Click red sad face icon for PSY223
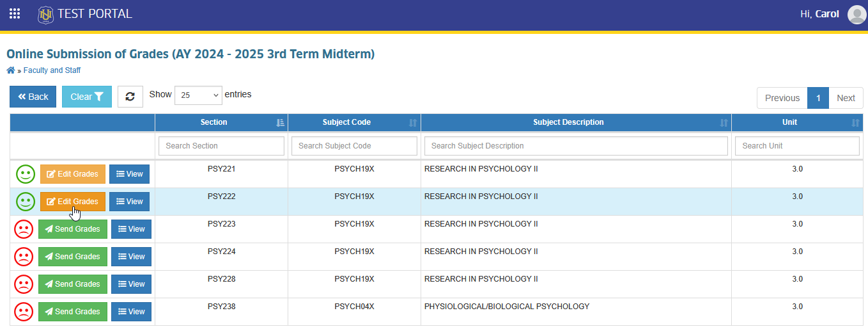Image resolution: width=868 pixels, height=329 pixels. pyautogui.click(x=24, y=229)
